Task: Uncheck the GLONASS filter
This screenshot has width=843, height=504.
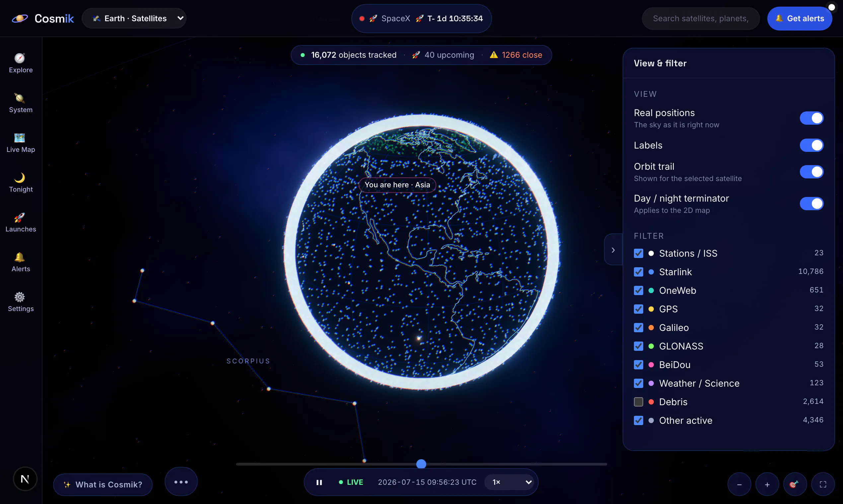Action: (x=638, y=346)
